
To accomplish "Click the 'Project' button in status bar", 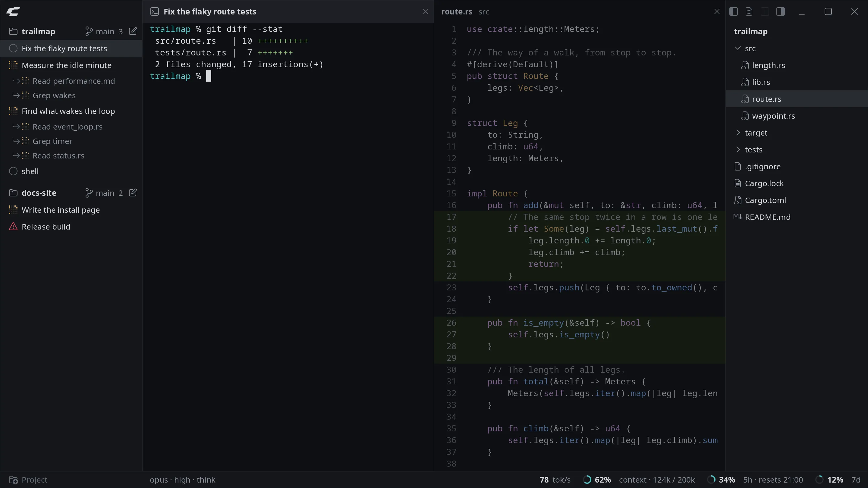I will [28, 480].
